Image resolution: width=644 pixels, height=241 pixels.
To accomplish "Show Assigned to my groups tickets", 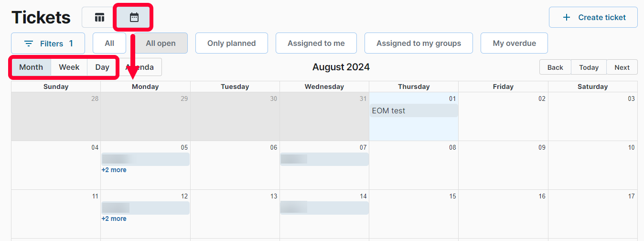I will click(419, 43).
